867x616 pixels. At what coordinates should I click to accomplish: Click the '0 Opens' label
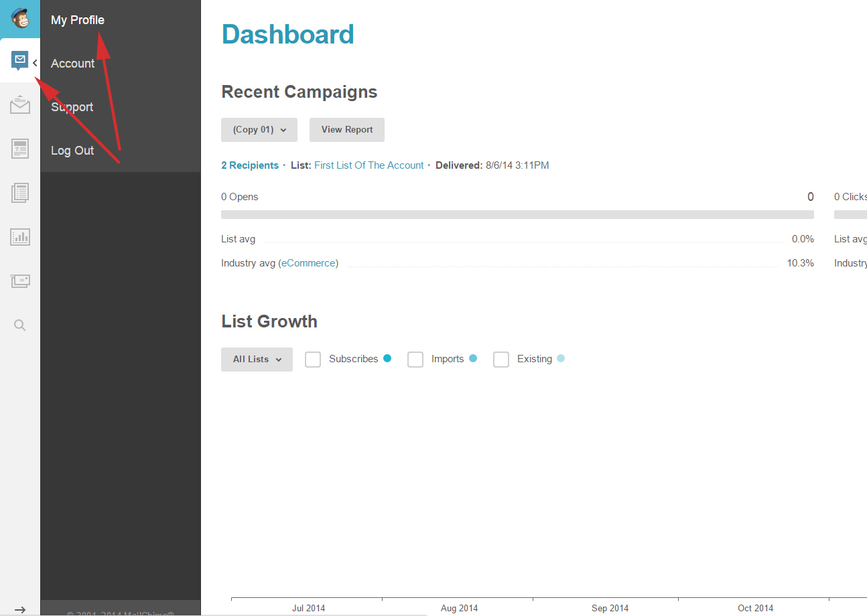240,197
